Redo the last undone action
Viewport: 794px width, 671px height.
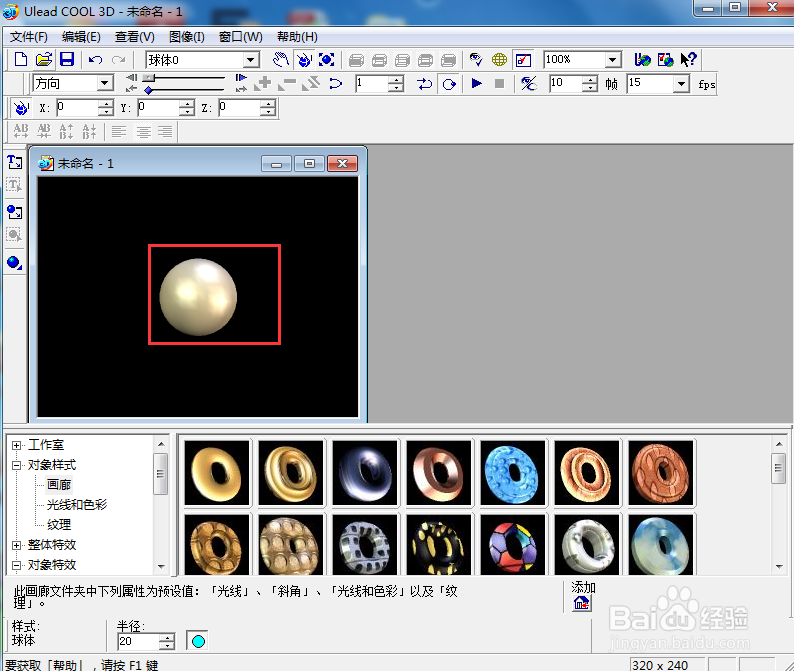[x=118, y=60]
